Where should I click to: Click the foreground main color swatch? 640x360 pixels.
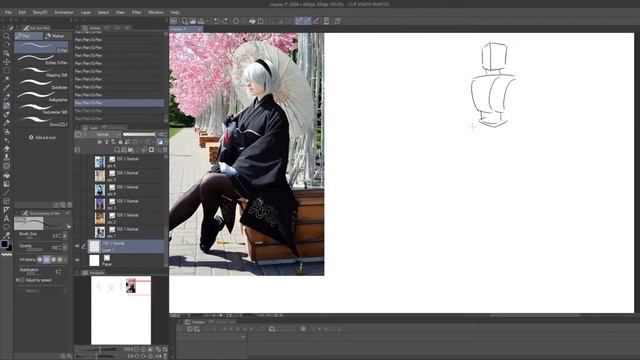[x=4, y=244]
